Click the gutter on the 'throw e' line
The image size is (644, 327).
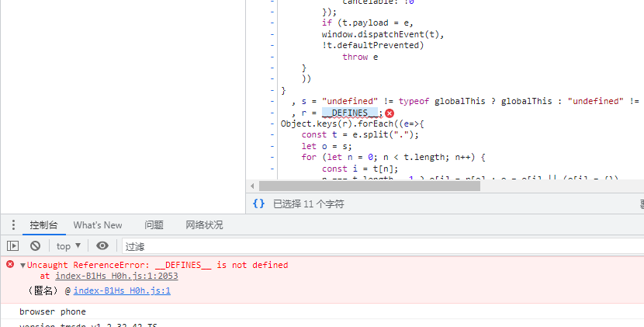272,57
